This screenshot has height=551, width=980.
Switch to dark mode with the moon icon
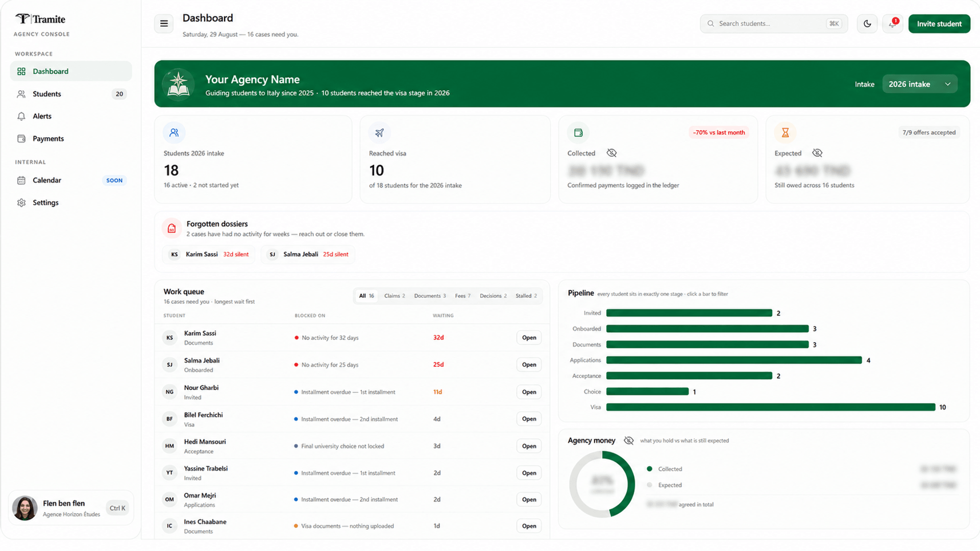[x=867, y=23]
